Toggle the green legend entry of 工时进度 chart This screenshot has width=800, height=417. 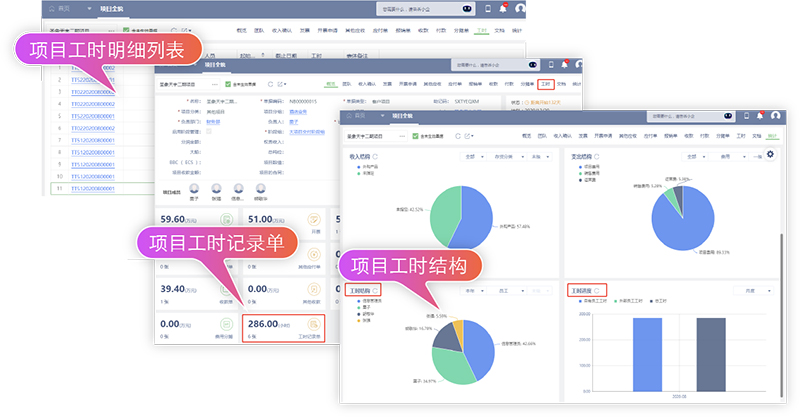(x=629, y=301)
